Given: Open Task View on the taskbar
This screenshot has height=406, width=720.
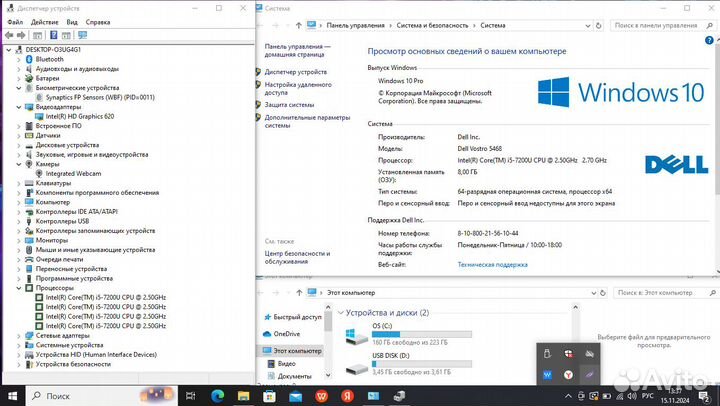Looking at the screenshot, I should [x=191, y=395].
